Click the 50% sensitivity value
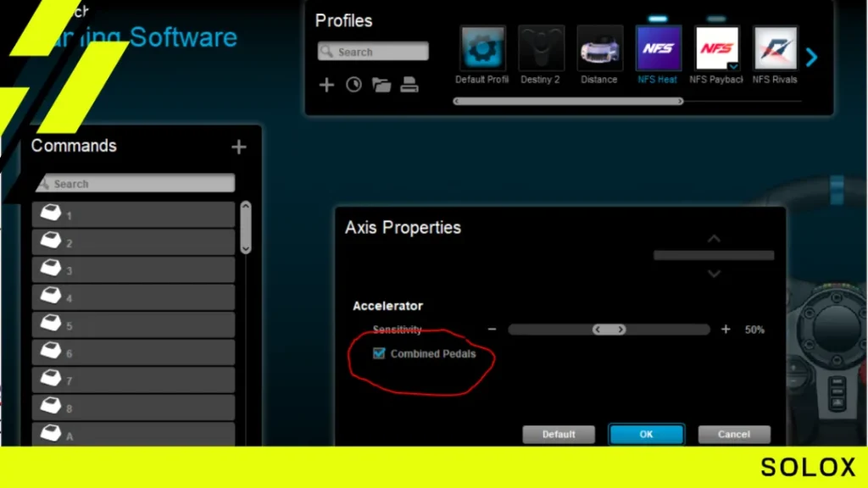The image size is (868, 488). tap(754, 330)
